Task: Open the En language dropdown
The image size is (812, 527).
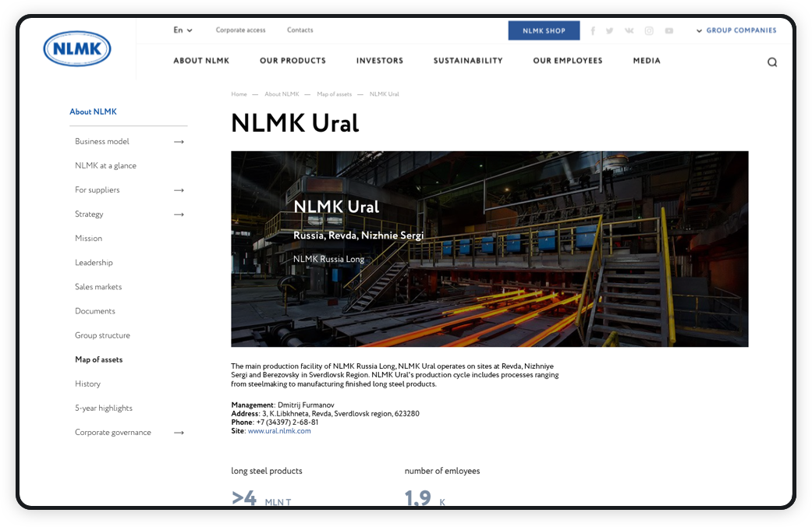Action: tap(183, 30)
